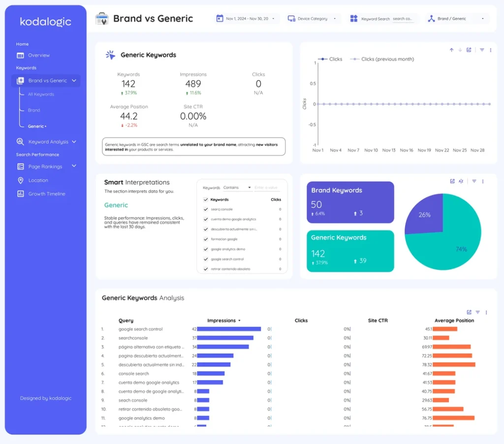
Task: Click the A-Z sort icon above the pie chart
Action: (x=460, y=181)
